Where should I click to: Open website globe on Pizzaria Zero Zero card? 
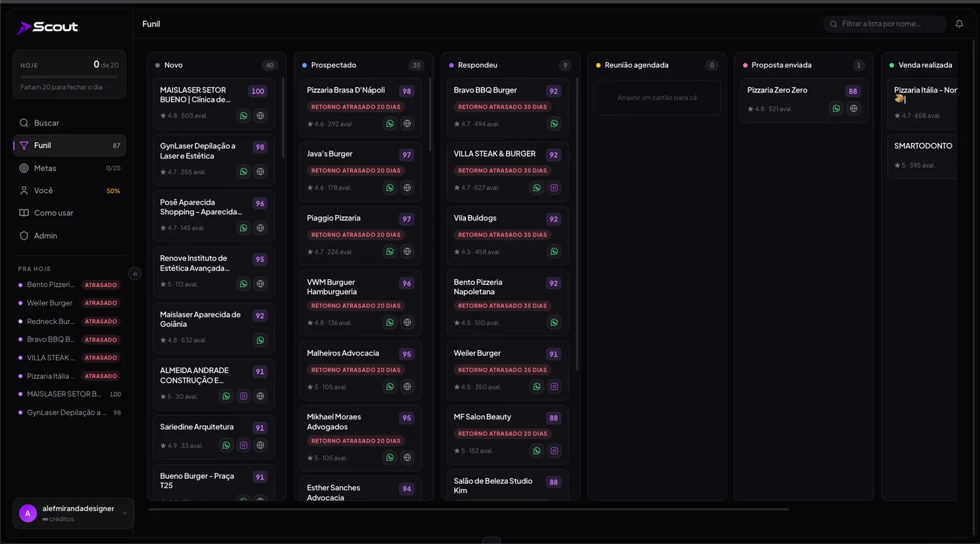coord(853,109)
